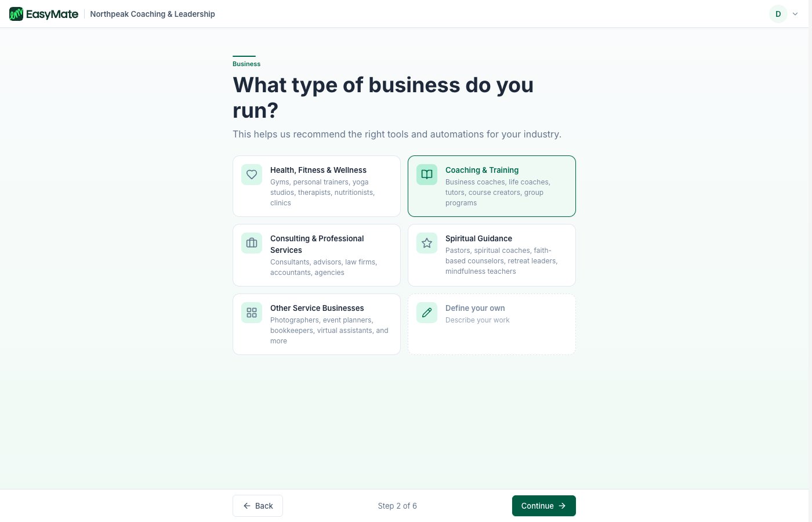
Task: Click the D user avatar
Action: (778, 14)
